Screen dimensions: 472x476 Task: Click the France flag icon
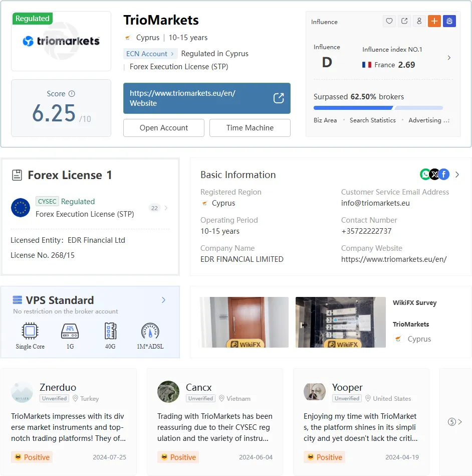[367, 65]
